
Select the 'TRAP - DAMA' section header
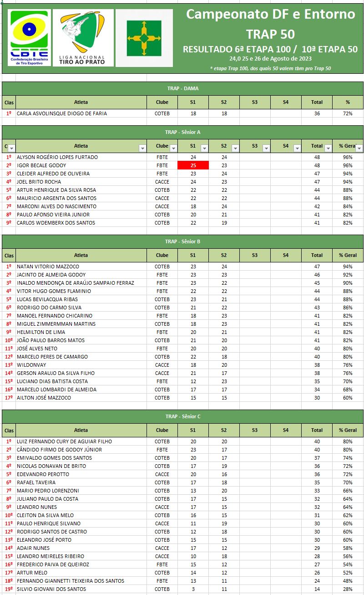coord(182,88)
